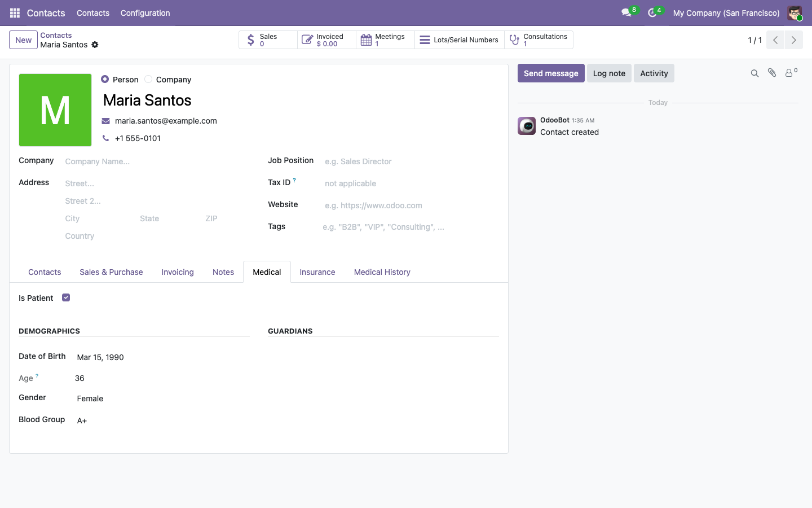Click the paperclip attachments icon
Image resolution: width=812 pixels, height=508 pixels.
(772, 73)
